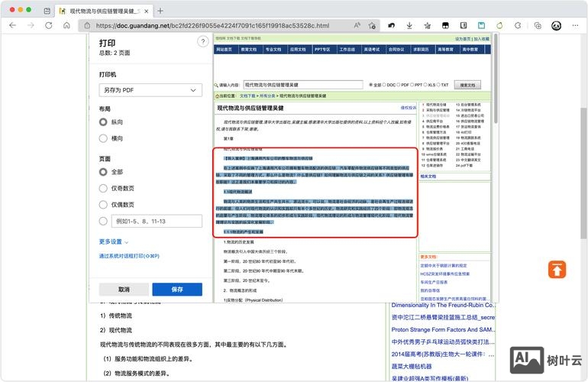
Task: Click the grey circular sync icon
Action: point(518,25)
